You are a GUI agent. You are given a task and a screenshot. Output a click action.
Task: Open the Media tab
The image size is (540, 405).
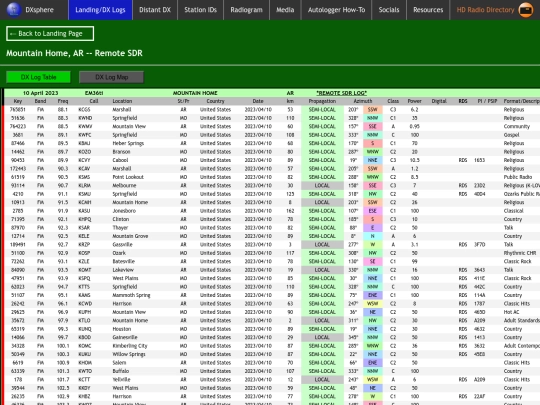(x=285, y=10)
